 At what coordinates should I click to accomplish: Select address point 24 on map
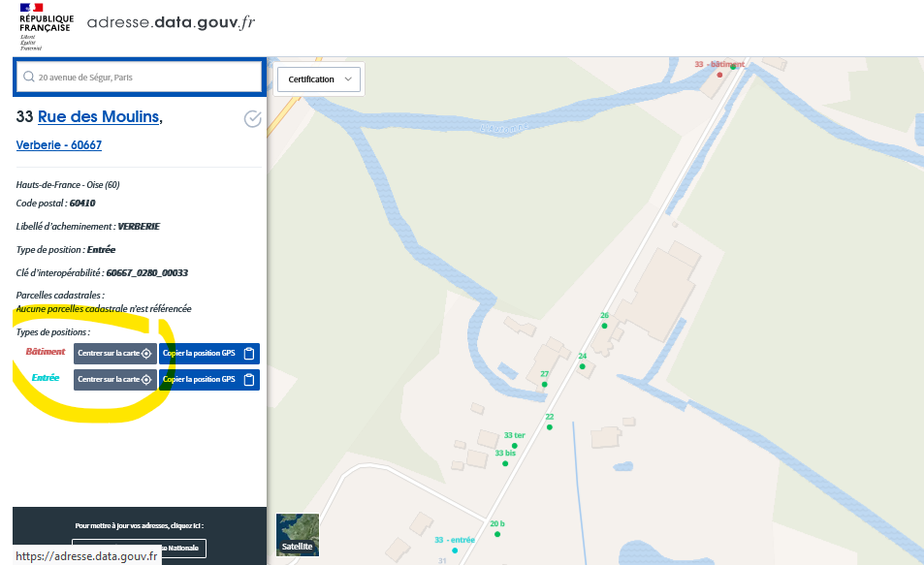pyautogui.click(x=582, y=366)
